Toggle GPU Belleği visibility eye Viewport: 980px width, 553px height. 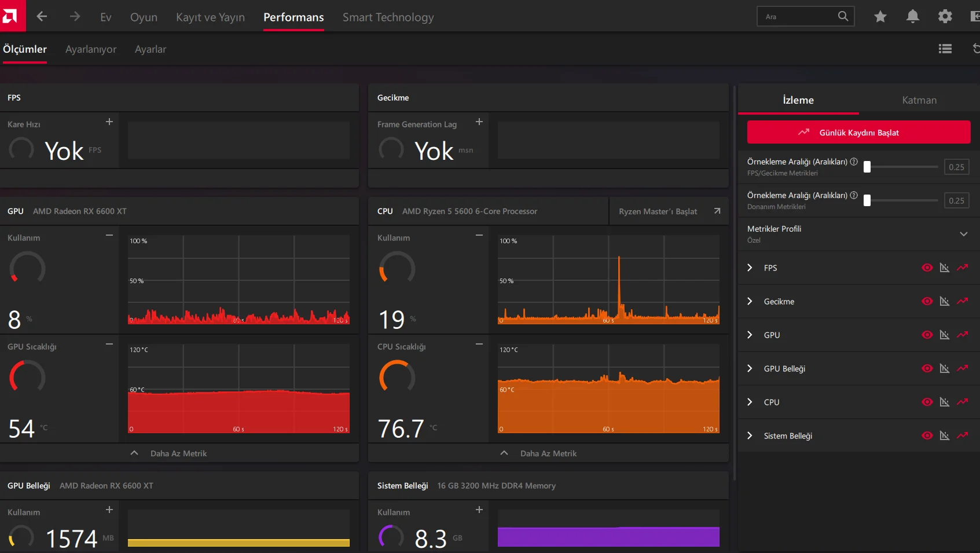(x=927, y=368)
